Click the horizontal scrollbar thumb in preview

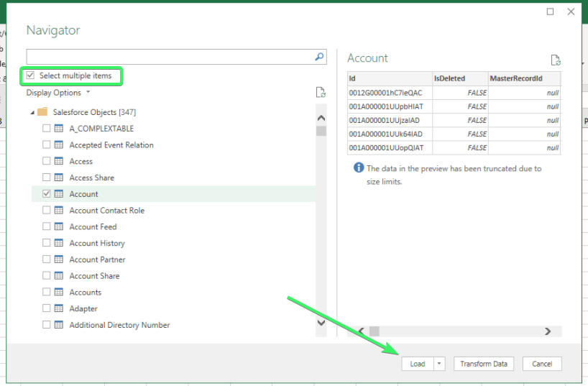pyautogui.click(x=375, y=331)
